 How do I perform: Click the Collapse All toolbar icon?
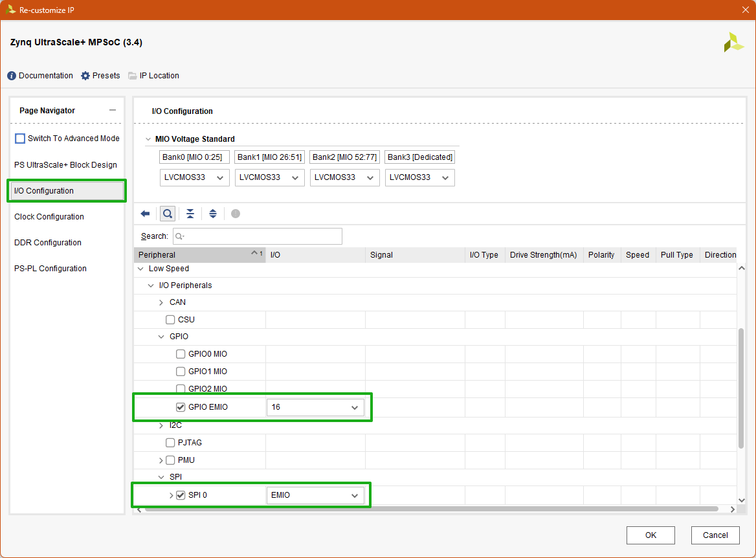(190, 214)
